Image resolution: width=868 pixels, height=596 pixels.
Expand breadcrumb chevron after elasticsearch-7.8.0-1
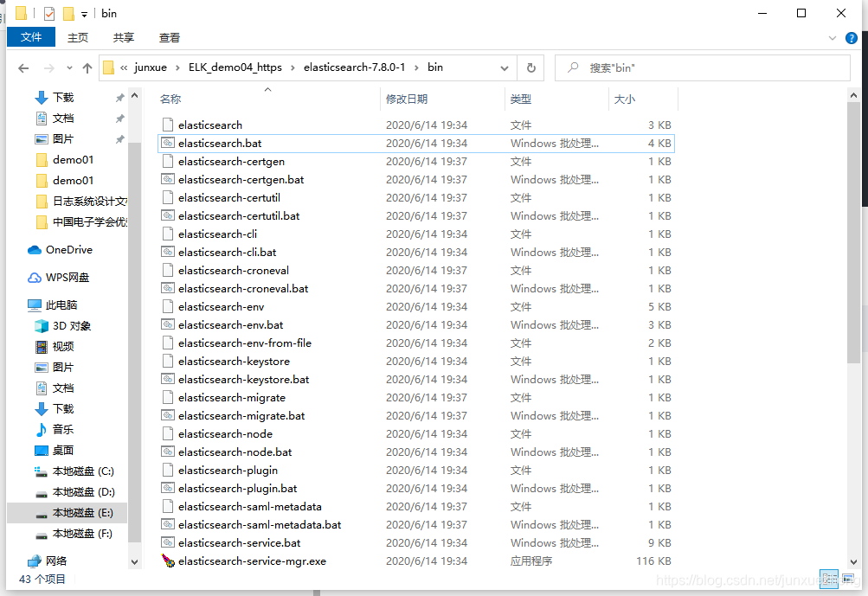[415, 67]
